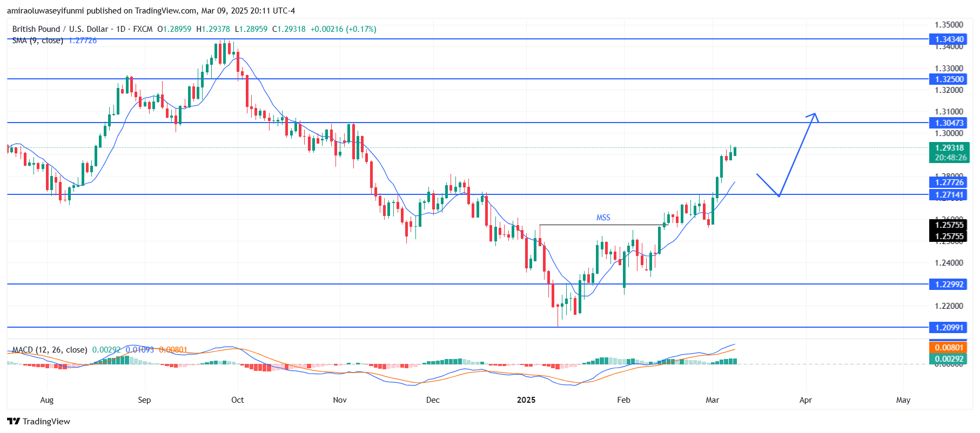Click the Dec label on time axis
Image resolution: width=980 pixels, height=433 pixels.
(x=433, y=400)
